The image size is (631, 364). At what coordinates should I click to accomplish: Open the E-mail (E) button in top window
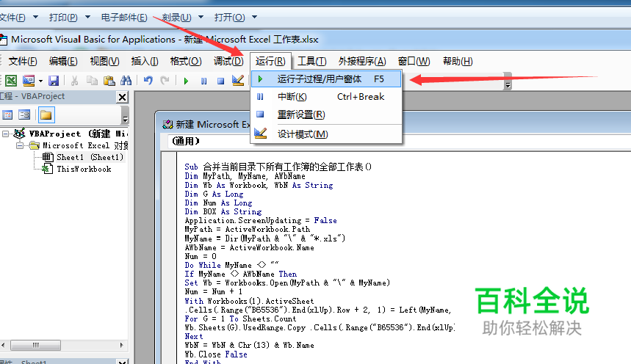pos(124,18)
